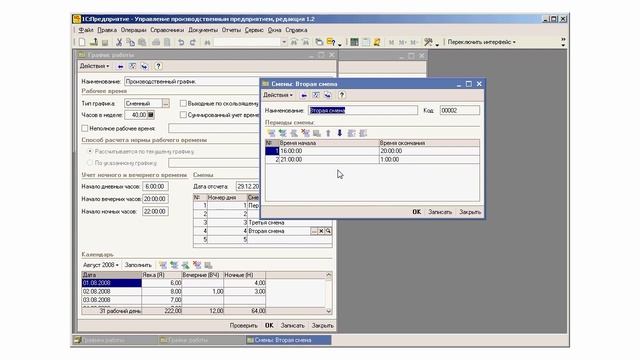The width and height of the screenshot is (640, 360).
Task: Open the calculator button beside Часов в неделе
Action: coord(151,115)
